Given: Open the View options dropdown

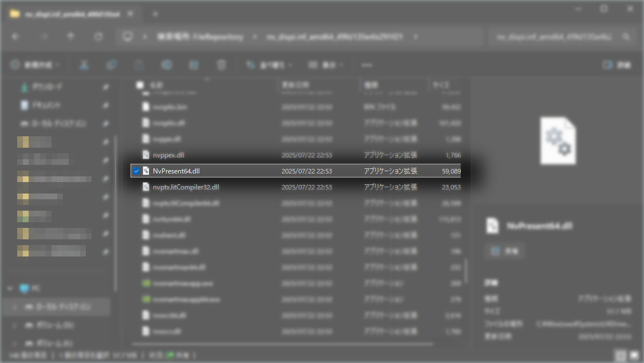Looking at the screenshot, I should tap(326, 65).
